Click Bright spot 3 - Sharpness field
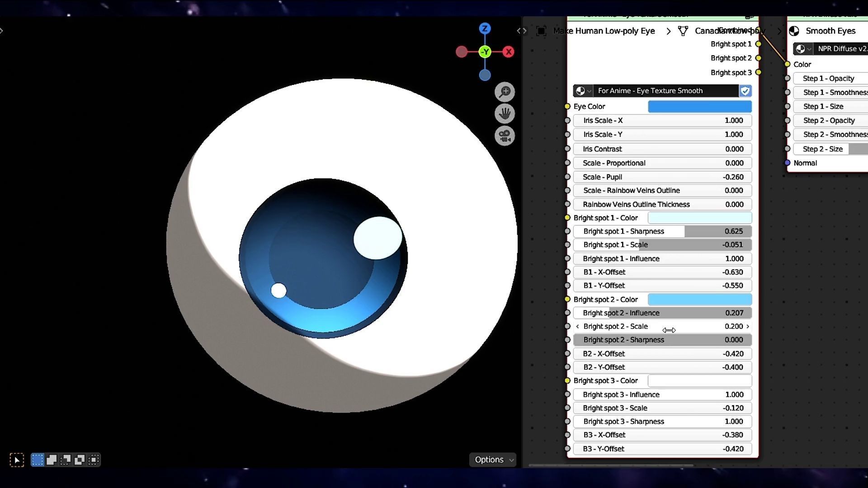Screen dimensions: 868x488 [x=663, y=422]
